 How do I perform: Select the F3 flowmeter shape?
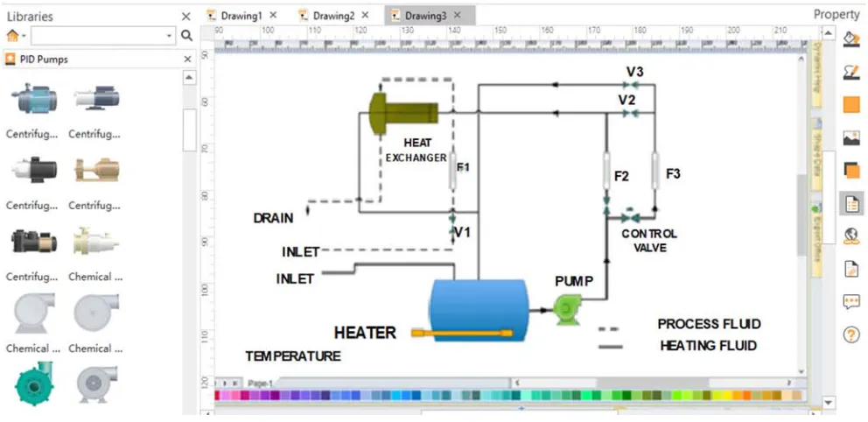coord(655,172)
